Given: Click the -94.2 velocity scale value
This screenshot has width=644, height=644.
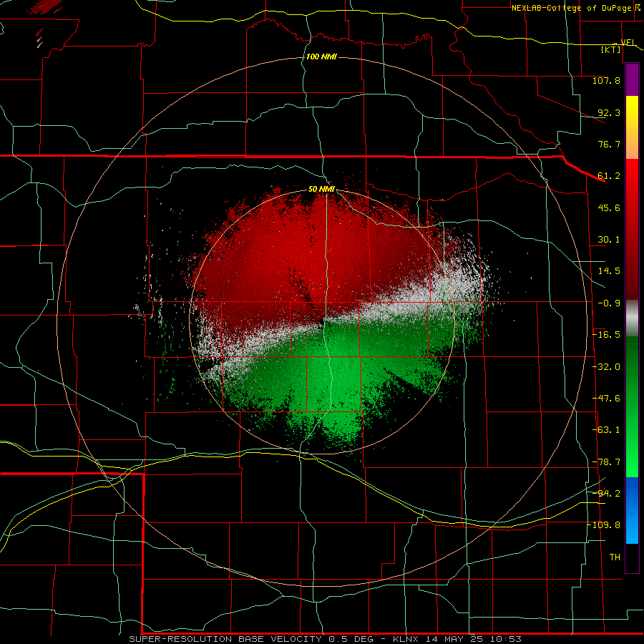Looking at the screenshot, I should point(606,494).
